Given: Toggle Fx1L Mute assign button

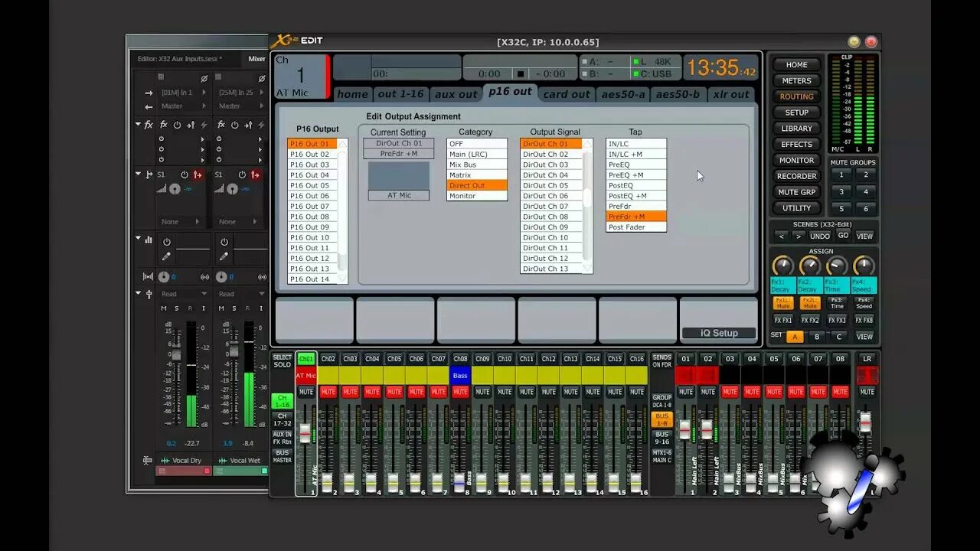Looking at the screenshot, I should click(782, 303).
